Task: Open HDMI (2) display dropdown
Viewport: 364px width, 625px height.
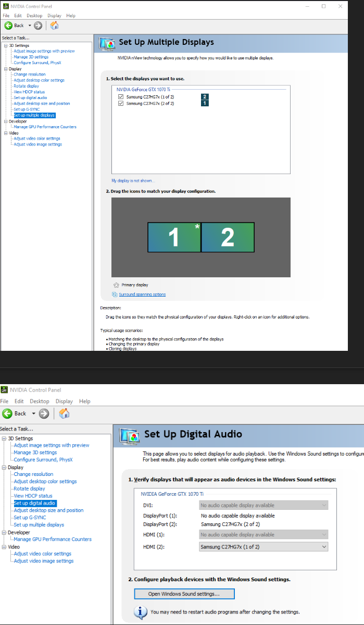Action: (x=263, y=547)
